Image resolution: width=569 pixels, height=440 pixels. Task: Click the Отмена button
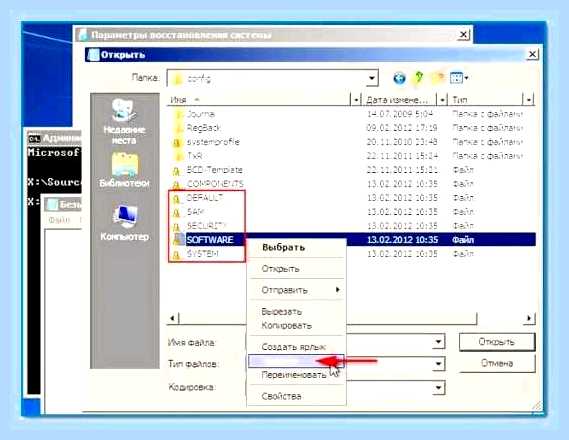point(497,363)
